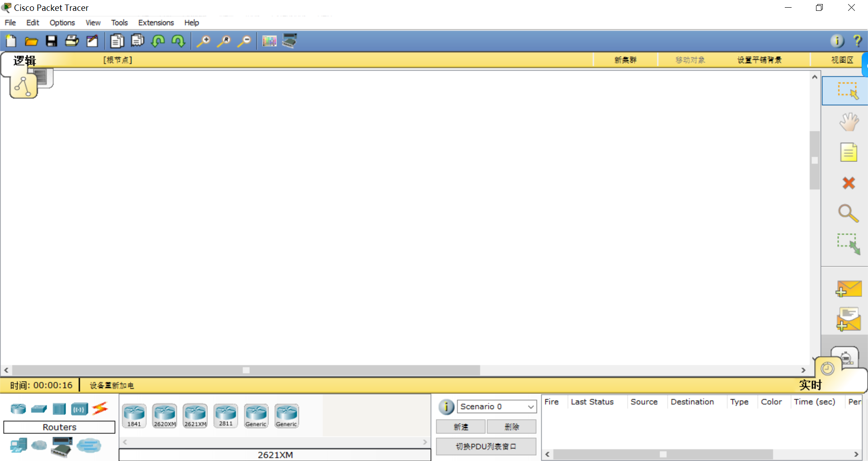This screenshot has height=461, width=868.
Task: Choose the Inspect magnifier tool
Action: (848, 213)
